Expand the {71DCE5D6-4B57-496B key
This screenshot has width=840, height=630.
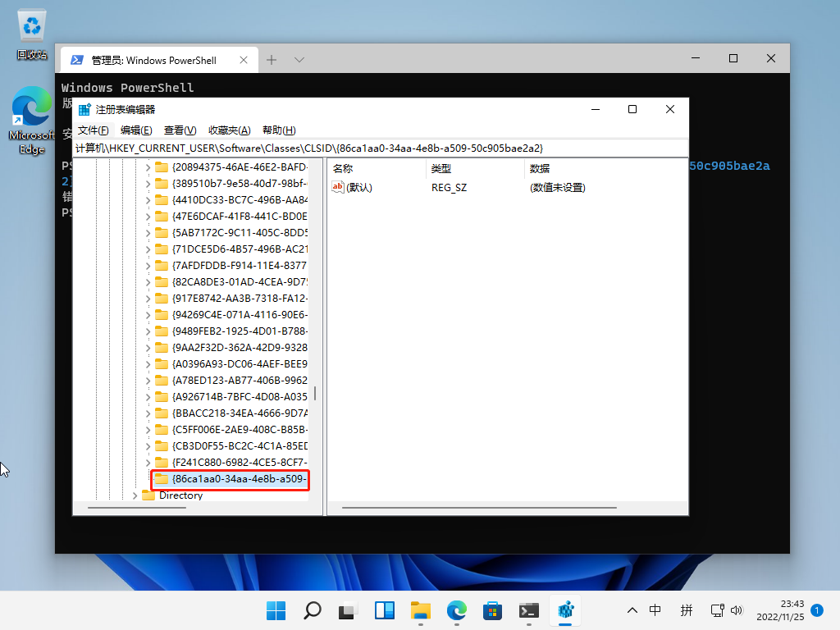pyautogui.click(x=148, y=249)
